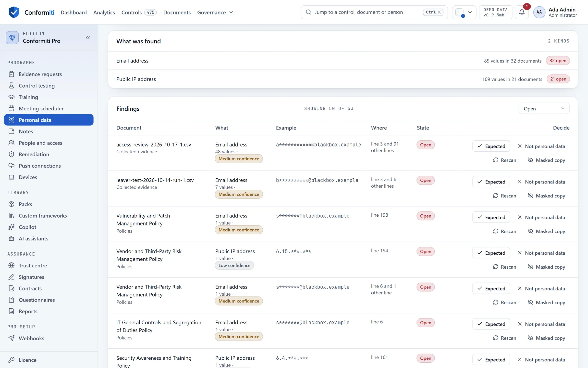Click the DEMO DATA v0.9.5mh badge
Viewport: 588px width, 368px height.
[x=495, y=12]
